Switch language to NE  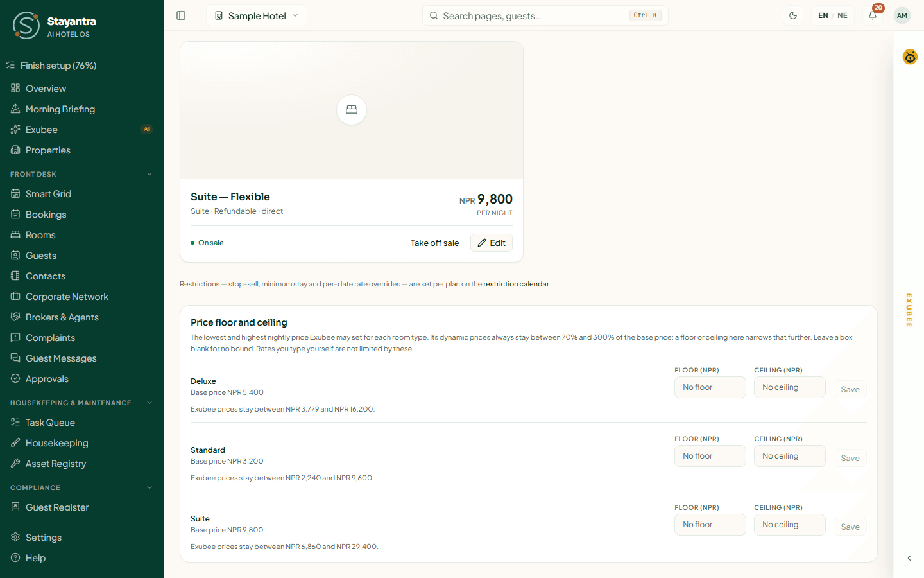(843, 15)
